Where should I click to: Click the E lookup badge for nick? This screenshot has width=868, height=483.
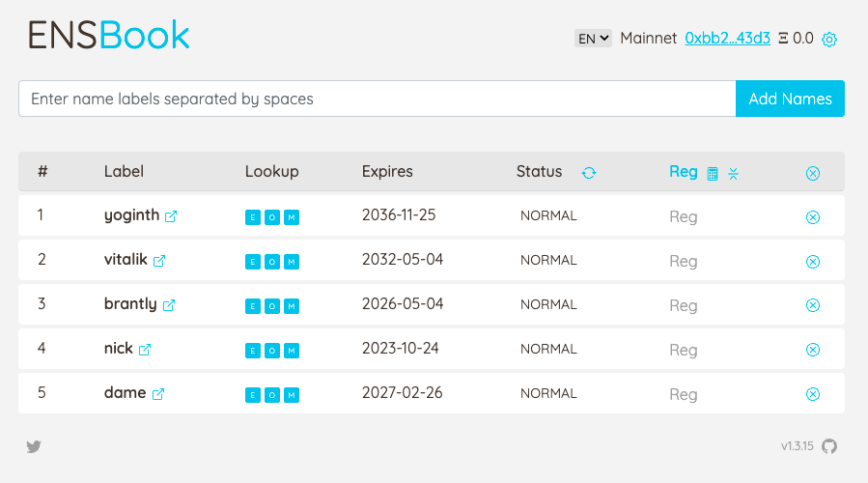click(x=253, y=350)
